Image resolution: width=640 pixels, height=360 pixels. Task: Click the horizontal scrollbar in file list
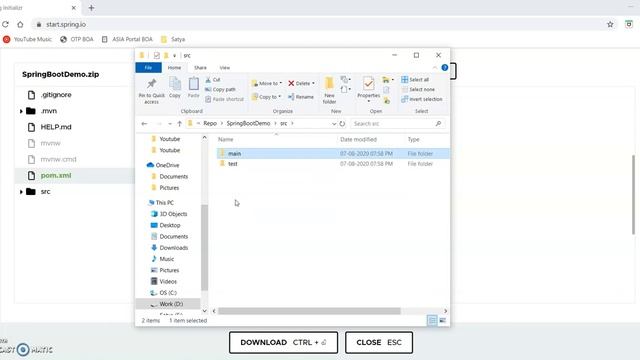[x=309, y=311]
